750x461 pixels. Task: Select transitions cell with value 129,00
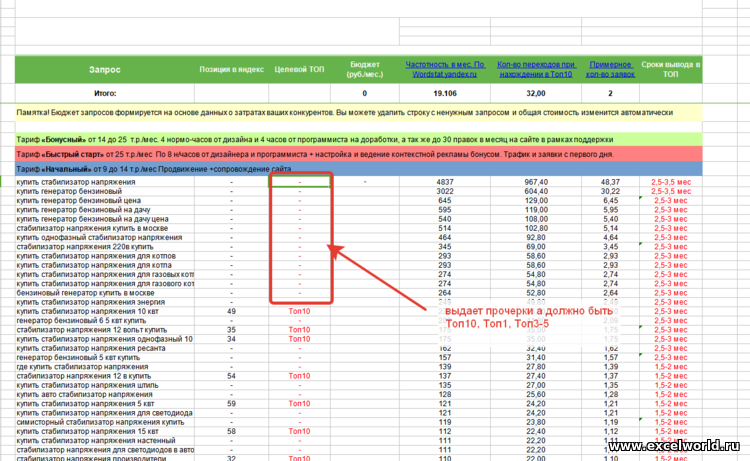(x=536, y=200)
